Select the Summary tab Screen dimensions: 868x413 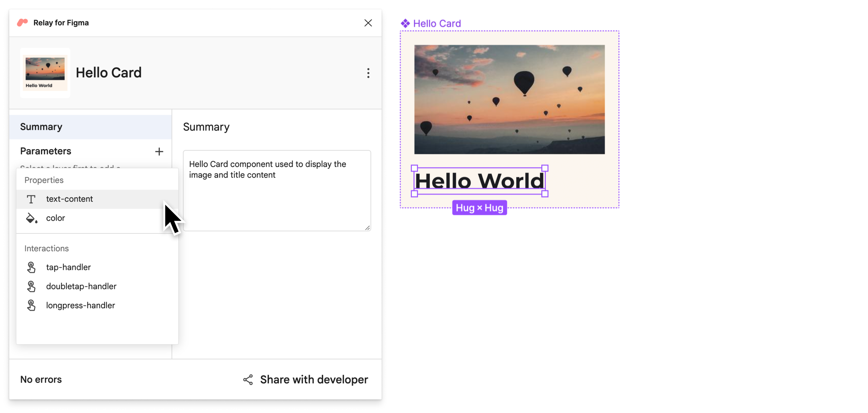(41, 126)
